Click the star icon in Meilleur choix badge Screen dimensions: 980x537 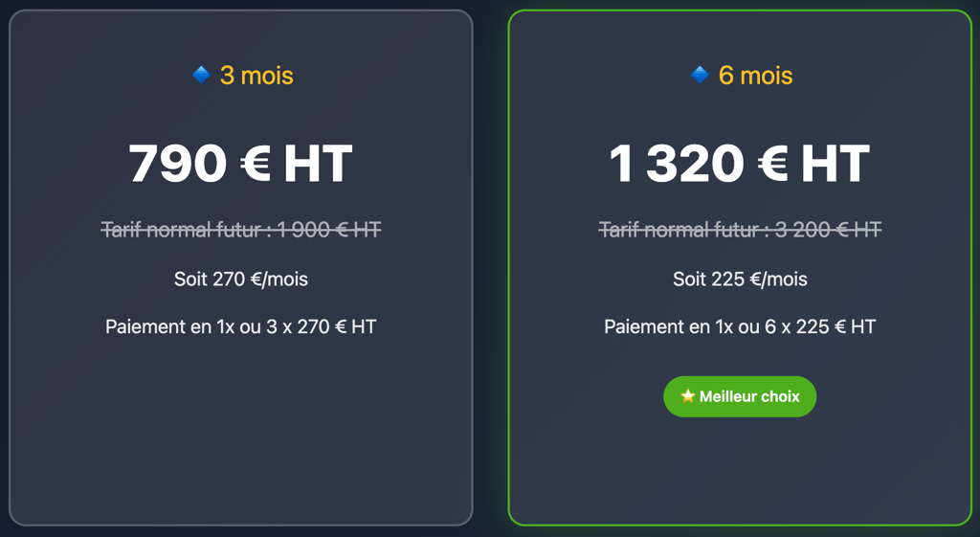tap(687, 396)
